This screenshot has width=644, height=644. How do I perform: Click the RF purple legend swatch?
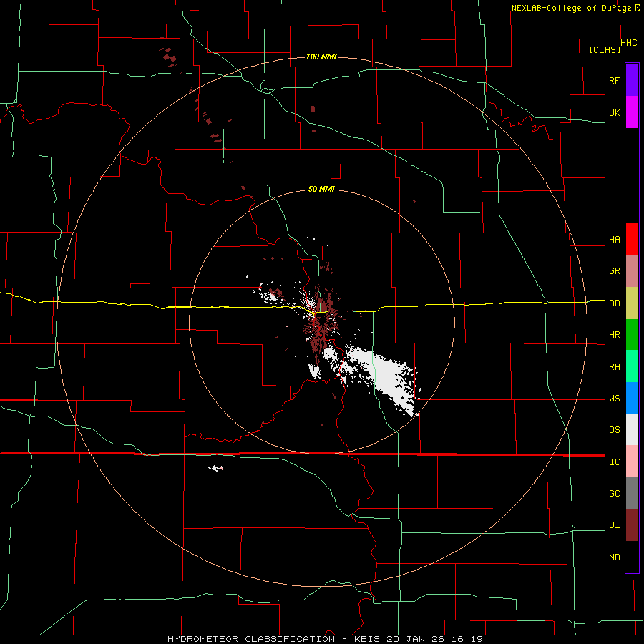coord(632,80)
